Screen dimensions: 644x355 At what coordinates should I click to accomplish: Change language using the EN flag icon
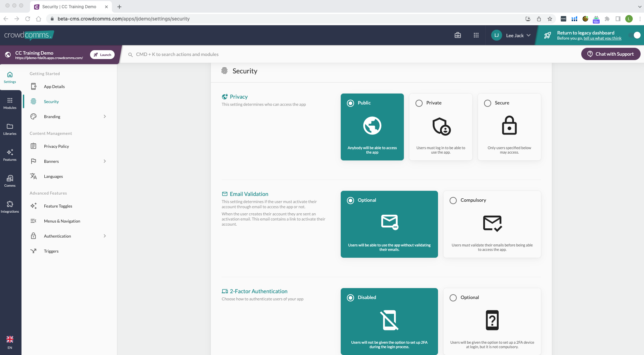coord(10,342)
